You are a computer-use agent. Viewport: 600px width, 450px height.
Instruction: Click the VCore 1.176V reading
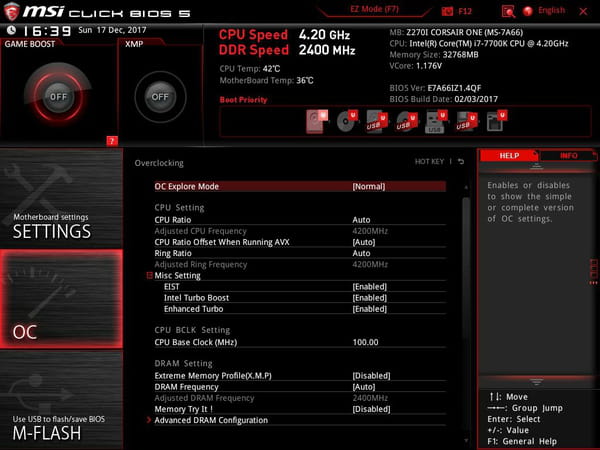pos(416,66)
